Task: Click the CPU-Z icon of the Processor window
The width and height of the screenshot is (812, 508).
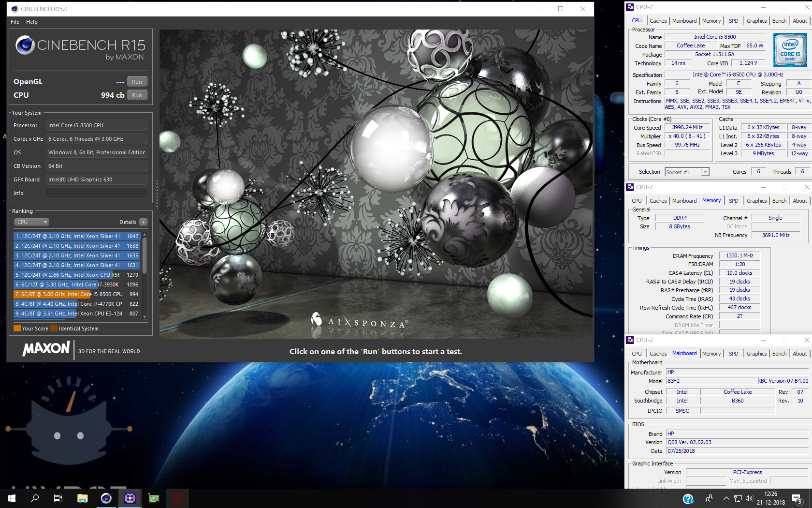Action: click(630, 7)
